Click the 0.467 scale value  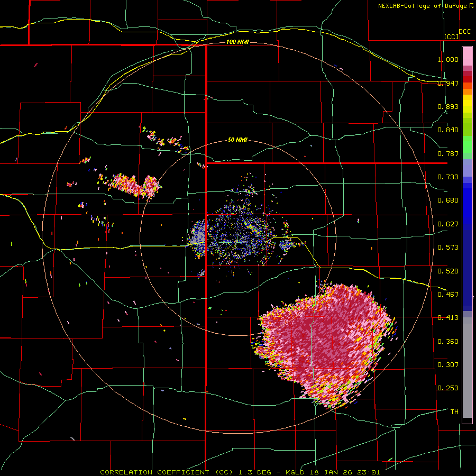(x=448, y=295)
